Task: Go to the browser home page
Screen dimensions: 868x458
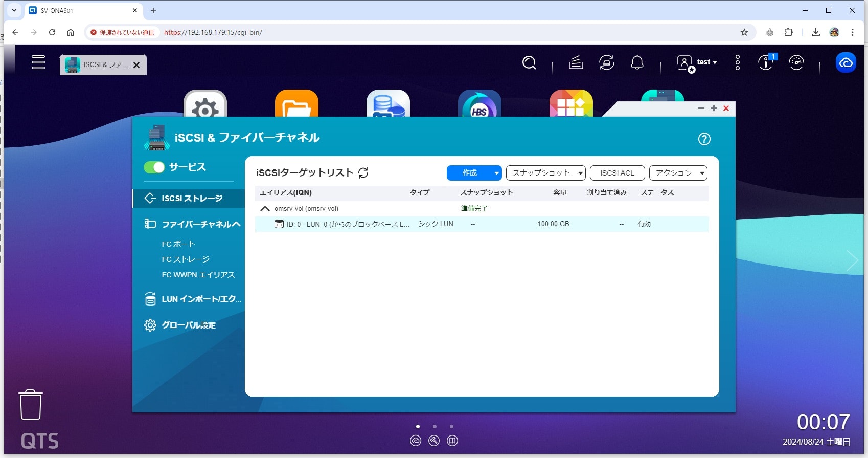Action: click(x=71, y=32)
